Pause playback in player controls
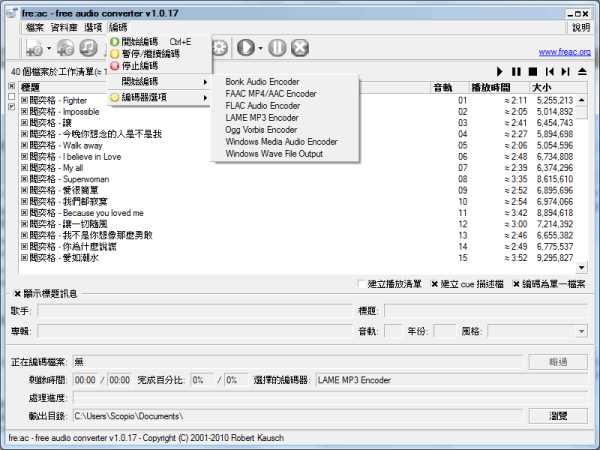600x450 pixels. (516, 72)
